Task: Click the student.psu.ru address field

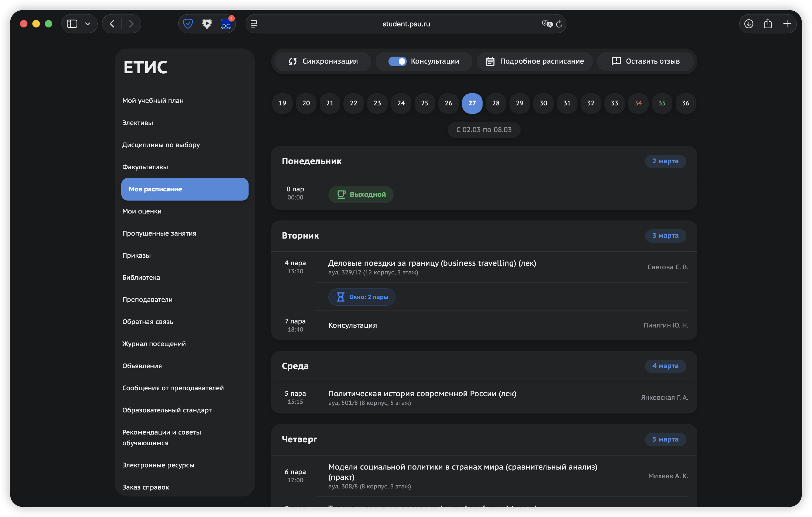Action: 406,24
